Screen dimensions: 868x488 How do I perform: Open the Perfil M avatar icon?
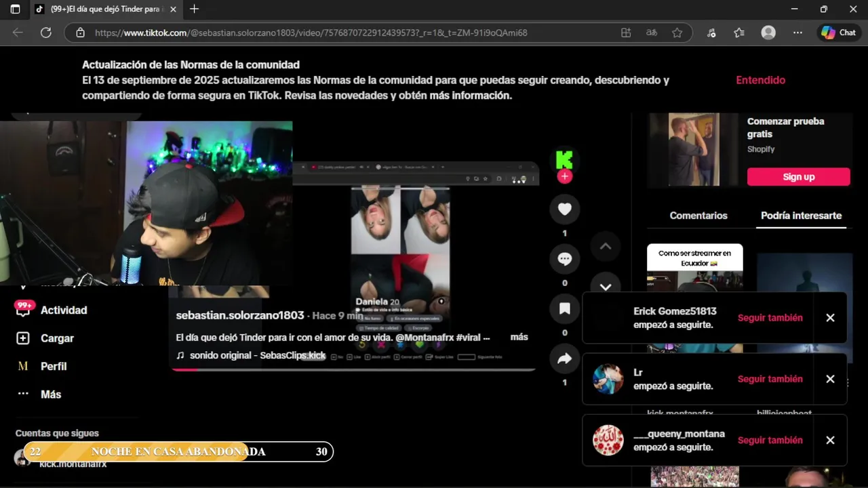[x=23, y=366]
